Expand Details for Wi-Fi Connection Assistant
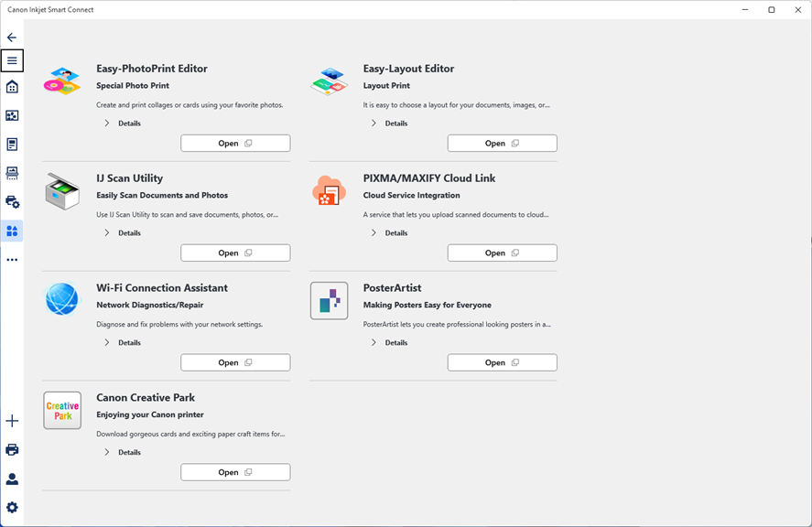 click(123, 343)
